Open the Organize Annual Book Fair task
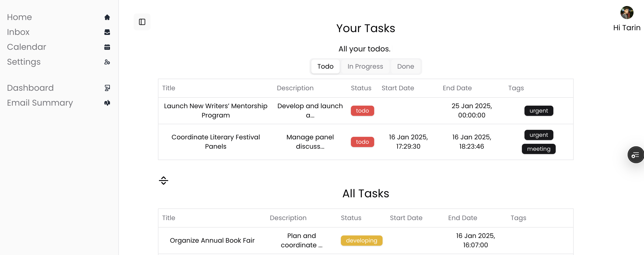Screen dimensions: 644x255 (x=212, y=241)
